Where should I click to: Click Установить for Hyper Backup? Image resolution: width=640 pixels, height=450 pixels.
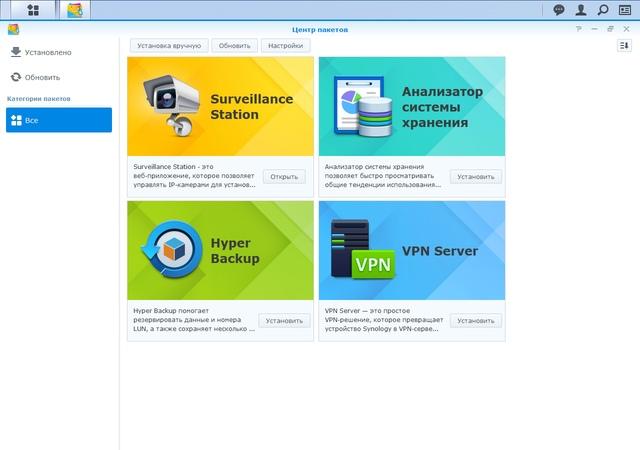284,321
